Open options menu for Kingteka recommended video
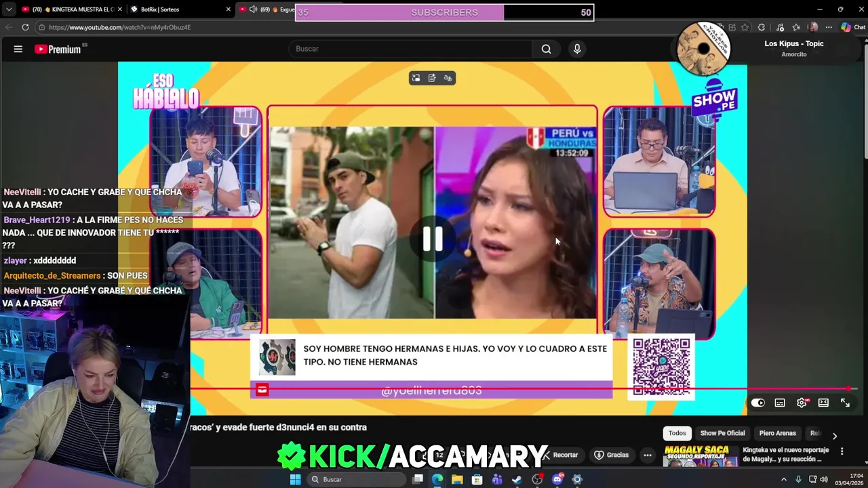868x488 pixels. pyautogui.click(x=842, y=451)
